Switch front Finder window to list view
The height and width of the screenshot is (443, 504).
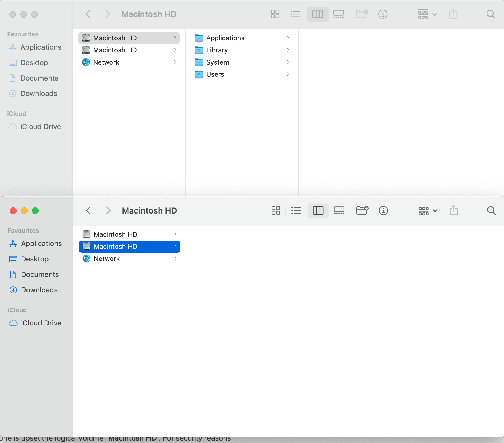(x=296, y=211)
